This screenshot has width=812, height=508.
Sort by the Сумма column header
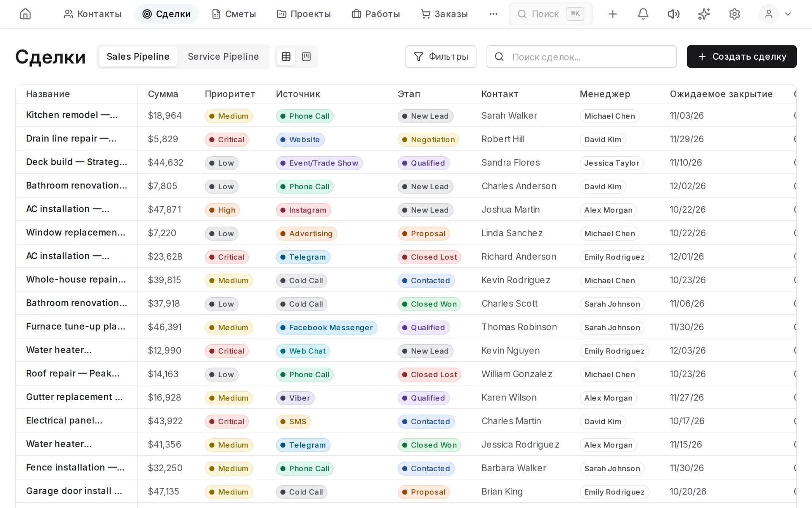(x=163, y=94)
